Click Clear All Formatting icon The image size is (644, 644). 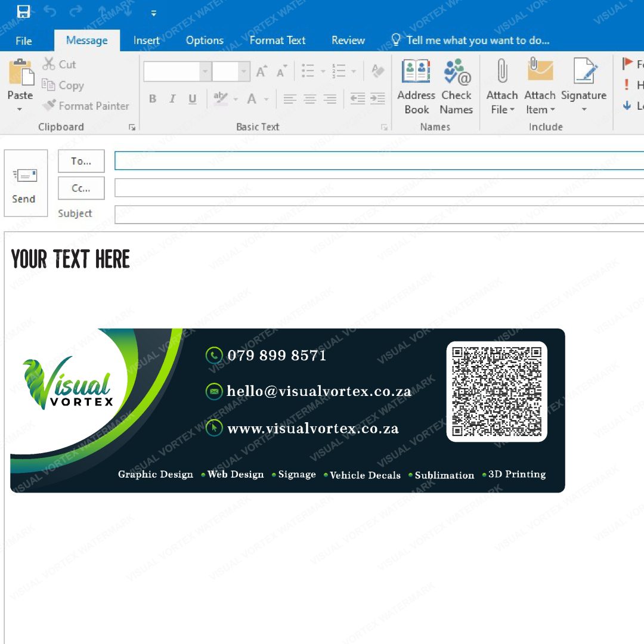[377, 70]
